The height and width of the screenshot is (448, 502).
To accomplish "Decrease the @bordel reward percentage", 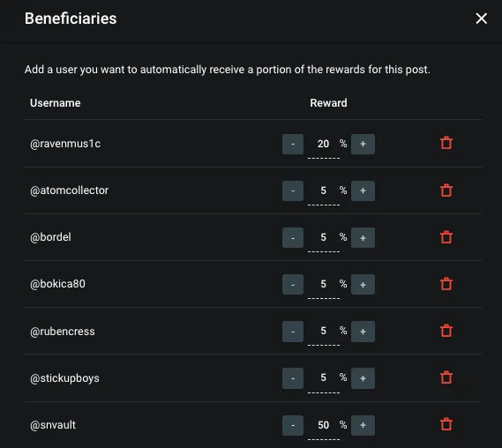I will [x=293, y=237].
